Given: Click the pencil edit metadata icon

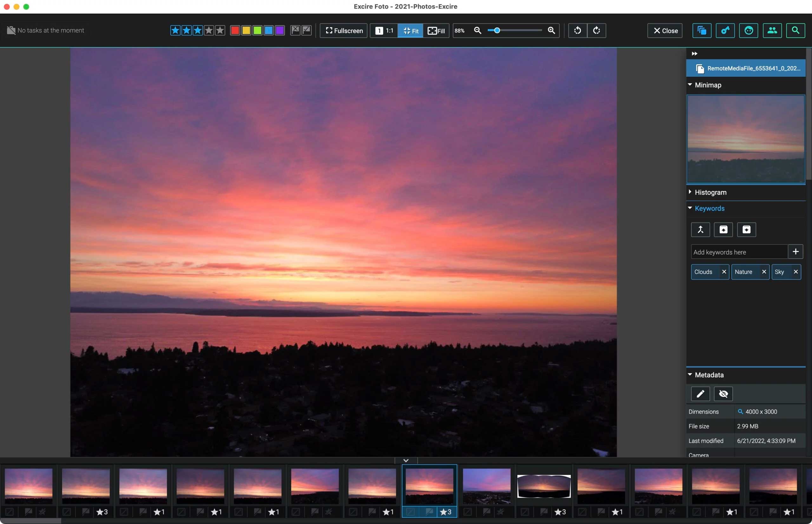Looking at the screenshot, I should point(700,394).
